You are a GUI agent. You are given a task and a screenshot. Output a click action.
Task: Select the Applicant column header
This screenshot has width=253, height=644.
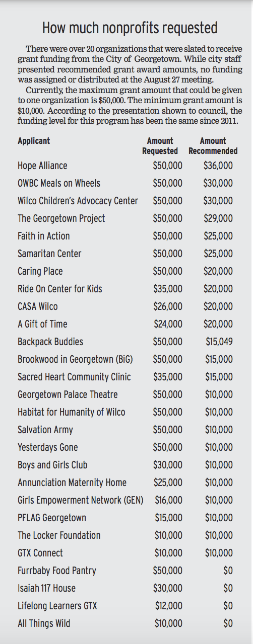coord(34,141)
